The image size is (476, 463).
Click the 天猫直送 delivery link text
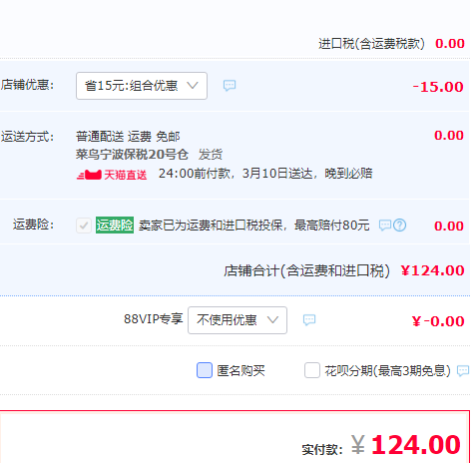[126, 175]
